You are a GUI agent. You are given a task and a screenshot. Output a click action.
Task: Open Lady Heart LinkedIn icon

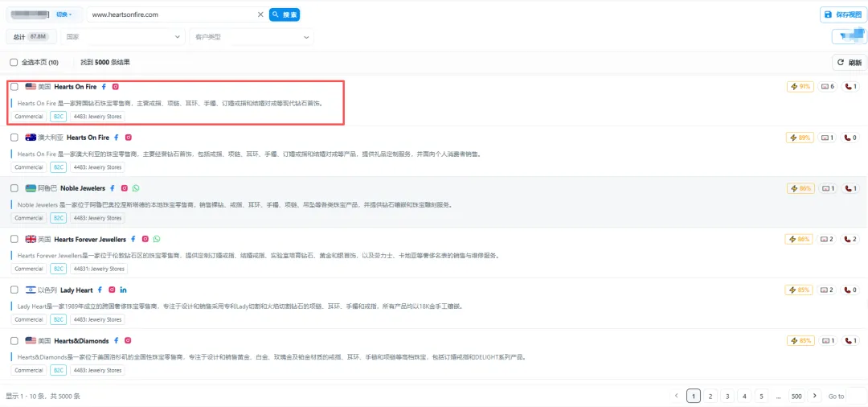tap(124, 290)
